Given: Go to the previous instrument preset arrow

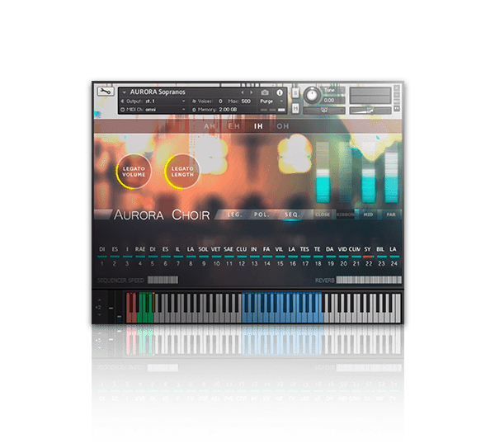Looking at the screenshot, I should [x=243, y=92].
